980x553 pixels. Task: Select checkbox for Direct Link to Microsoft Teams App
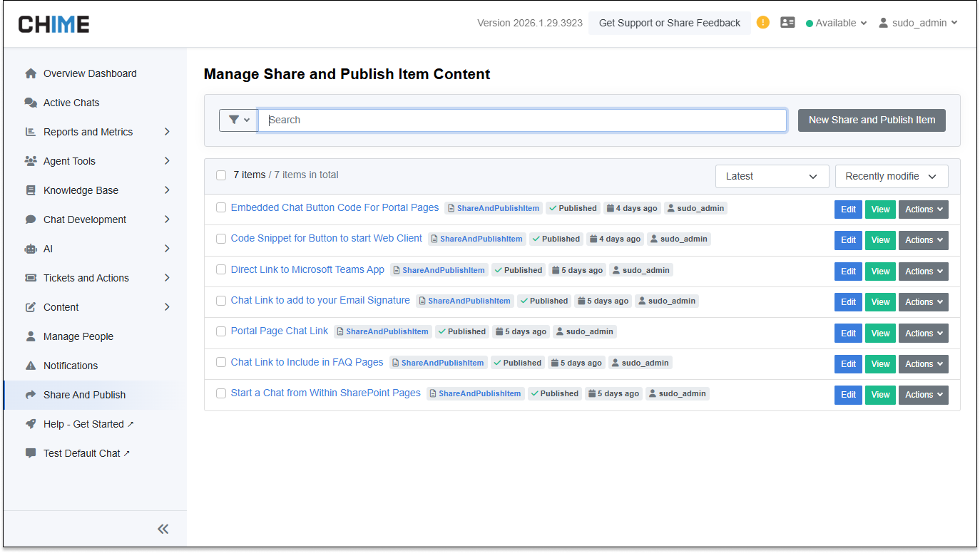pos(221,269)
